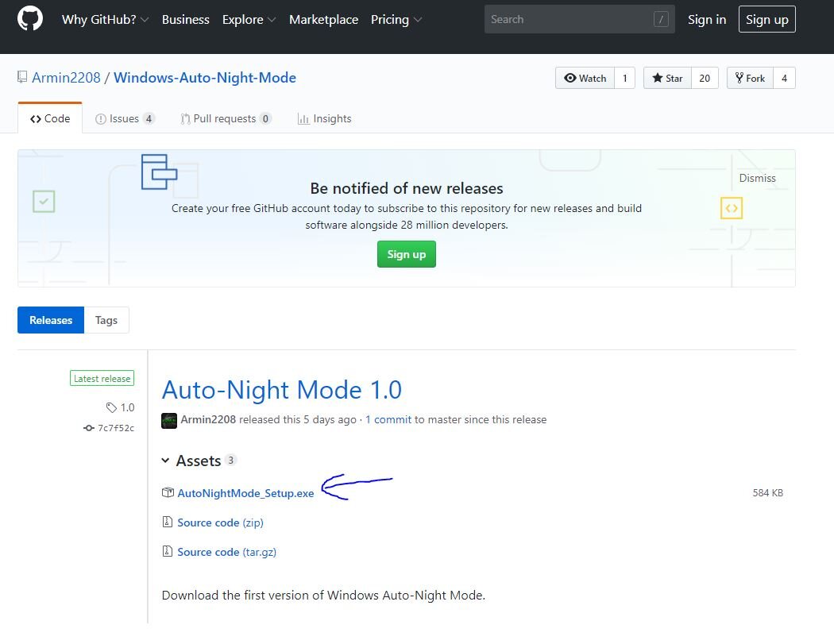Click the Be notified of new releases heading
Image resolution: width=834 pixels, height=644 pixels.
[x=407, y=188]
